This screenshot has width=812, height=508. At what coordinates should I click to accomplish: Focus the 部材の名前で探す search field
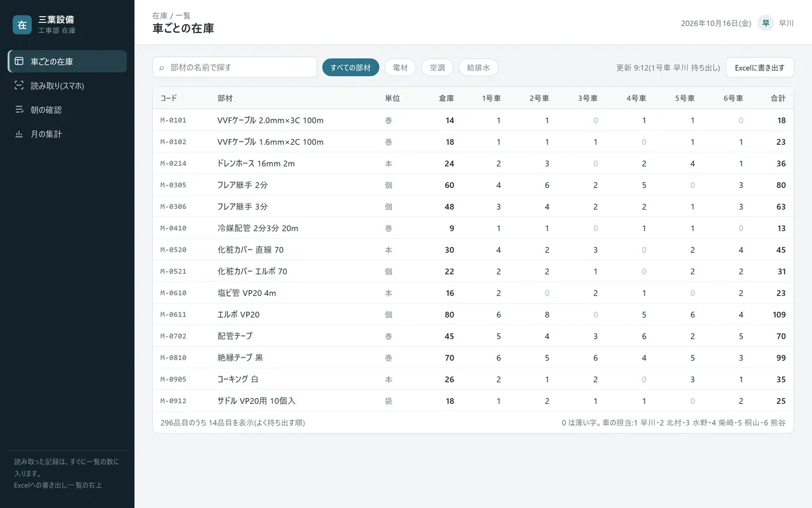click(x=235, y=67)
